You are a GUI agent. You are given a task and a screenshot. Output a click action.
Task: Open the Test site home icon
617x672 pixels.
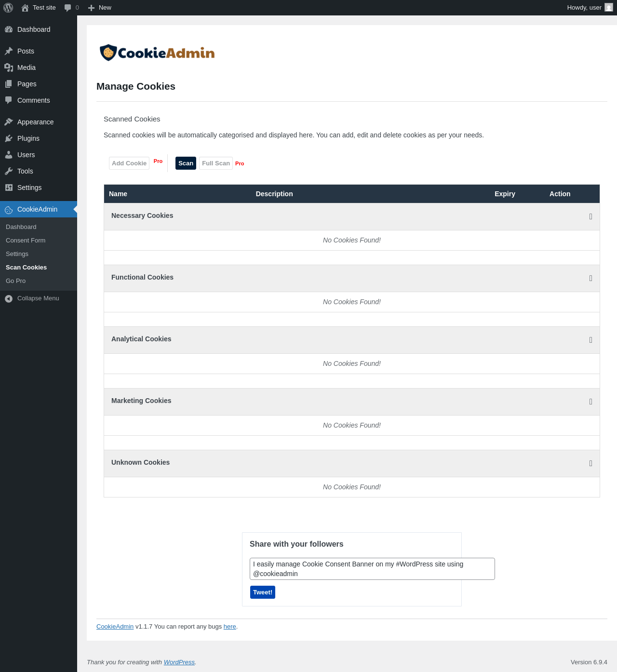25,8
